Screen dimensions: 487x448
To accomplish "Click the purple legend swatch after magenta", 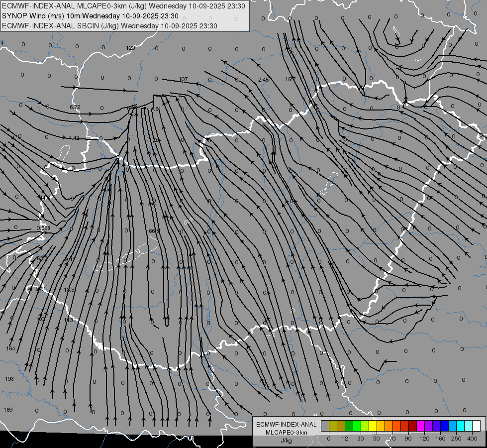I will [429, 426].
